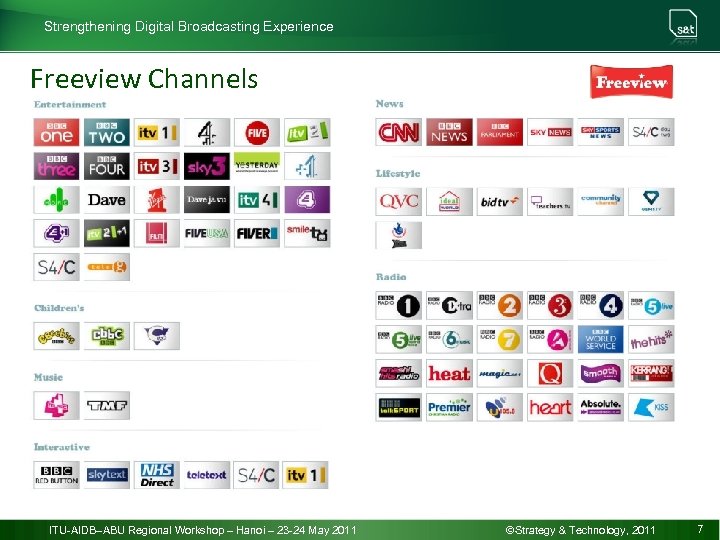This screenshot has width=720, height=540.
Task: Select the BBC Radio 4 logo
Action: 601,305
